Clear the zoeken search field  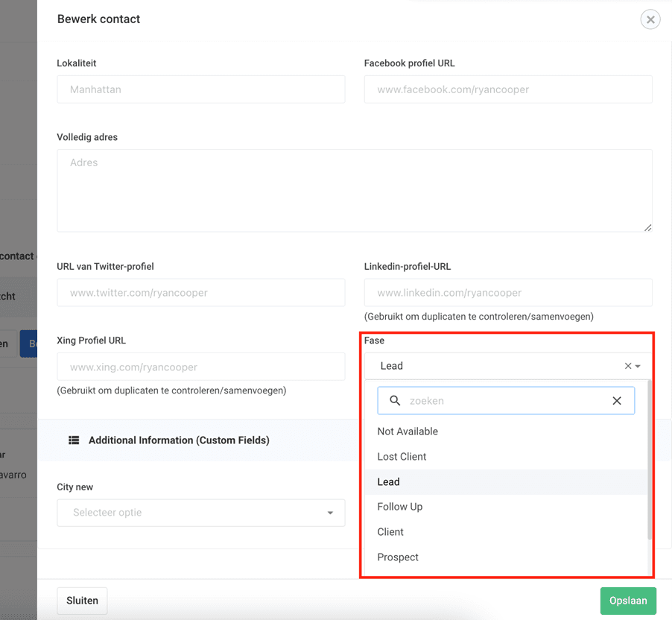[616, 401]
